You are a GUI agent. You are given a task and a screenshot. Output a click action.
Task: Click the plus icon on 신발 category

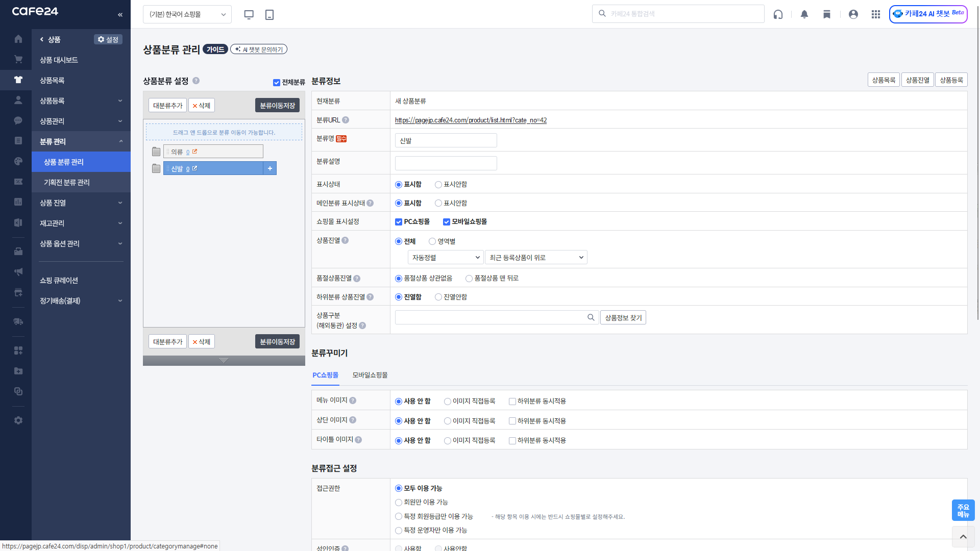click(270, 168)
